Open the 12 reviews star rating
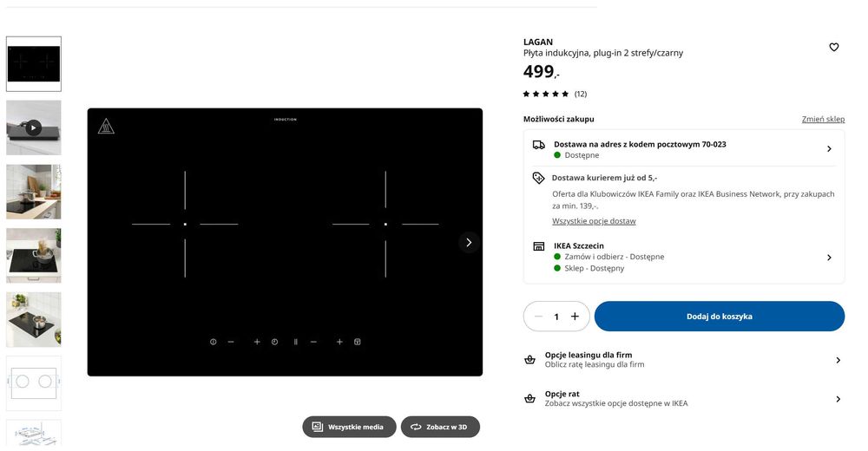 coord(555,94)
